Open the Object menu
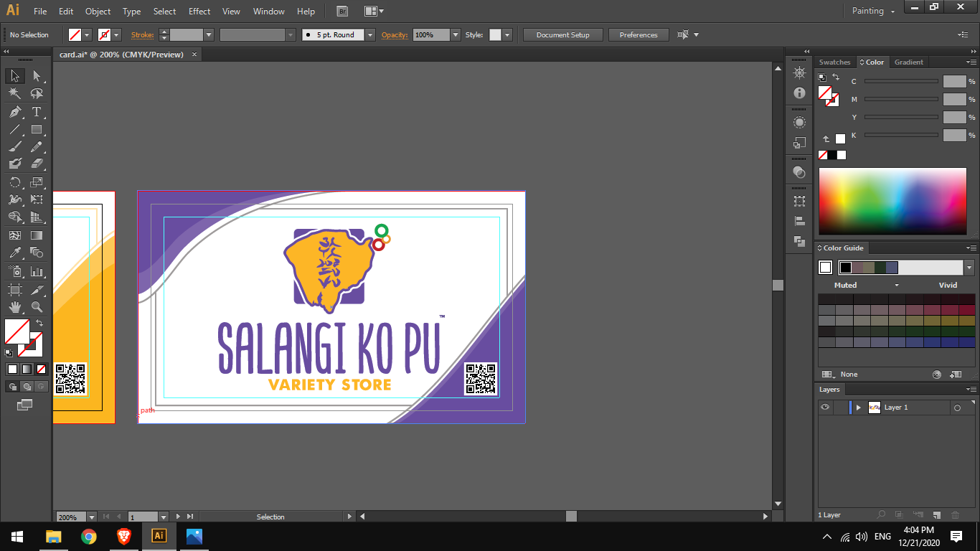The width and height of the screenshot is (980, 551). click(98, 11)
